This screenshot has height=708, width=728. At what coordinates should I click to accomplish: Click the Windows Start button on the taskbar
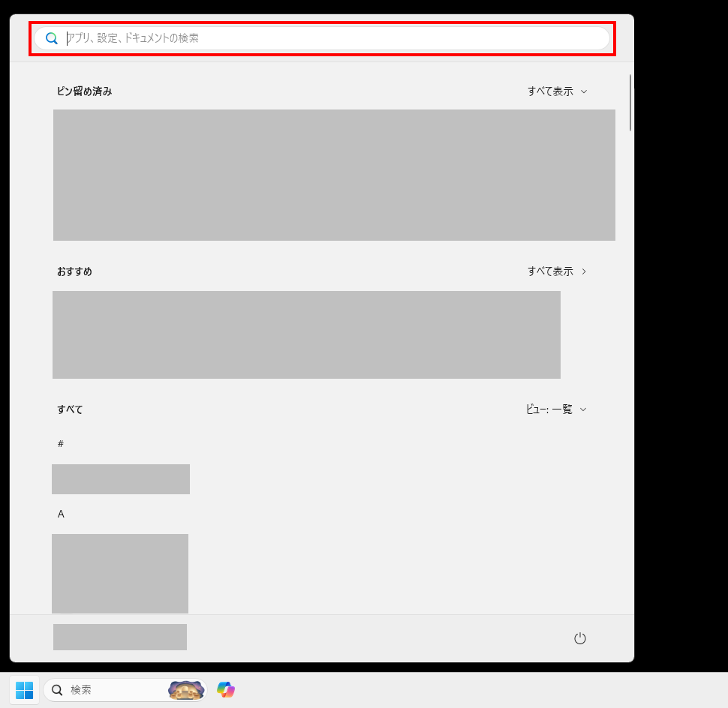[x=25, y=689]
